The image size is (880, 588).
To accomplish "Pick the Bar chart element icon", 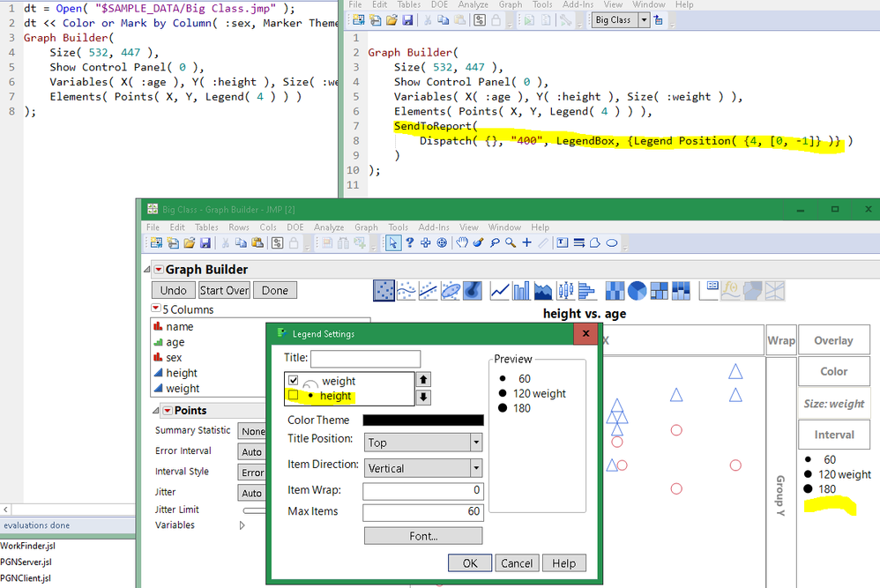I will tap(522, 290).
